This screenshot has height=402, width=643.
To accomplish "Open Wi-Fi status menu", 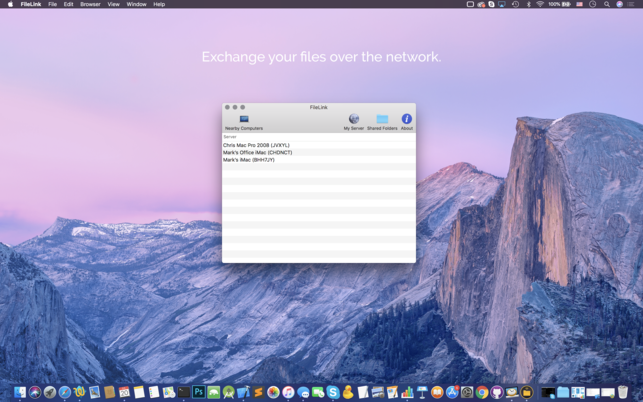I will [540, 4].
